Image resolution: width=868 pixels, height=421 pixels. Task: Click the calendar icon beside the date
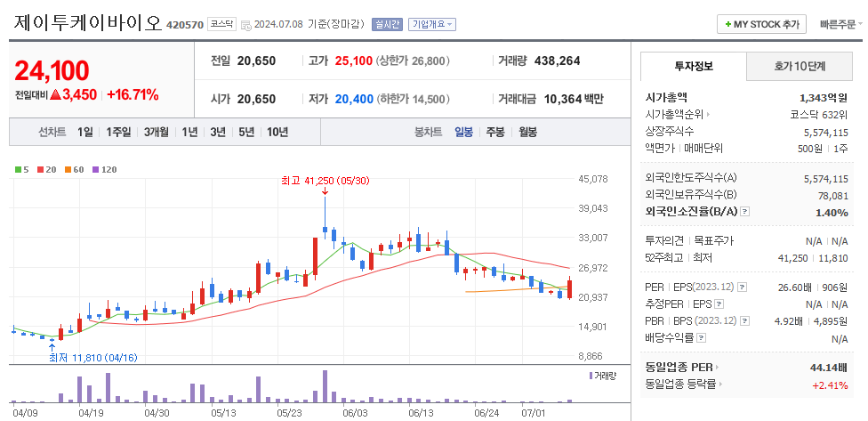click(245, 25)
